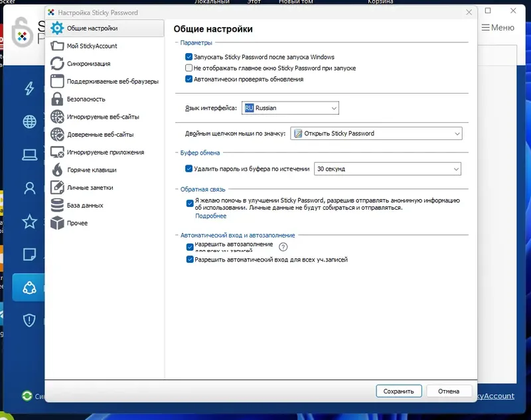Click the Синхронизация sync arrows icon
531x420 pixels.
coord(57,63)
